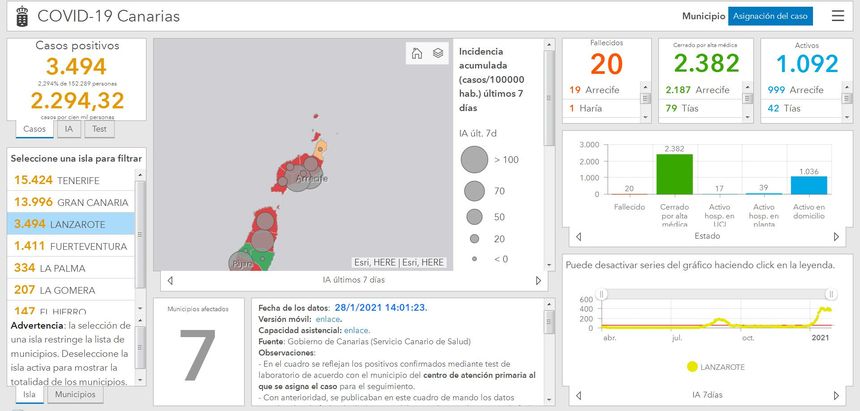Viewport: 860px width, 411px height.
Task: Go to previous map panel with left arrow
Action: click(168, 281)
